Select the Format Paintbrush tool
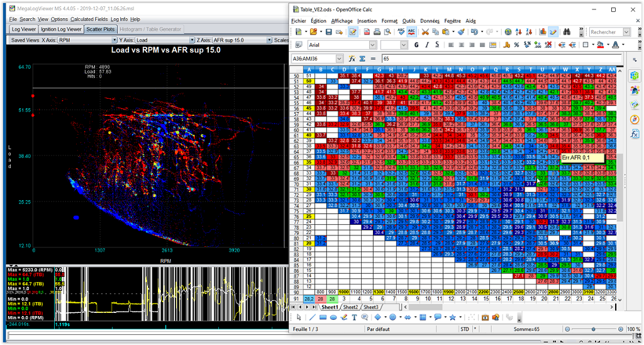Viewport: 644px width, 345px height. coord(462,31)
